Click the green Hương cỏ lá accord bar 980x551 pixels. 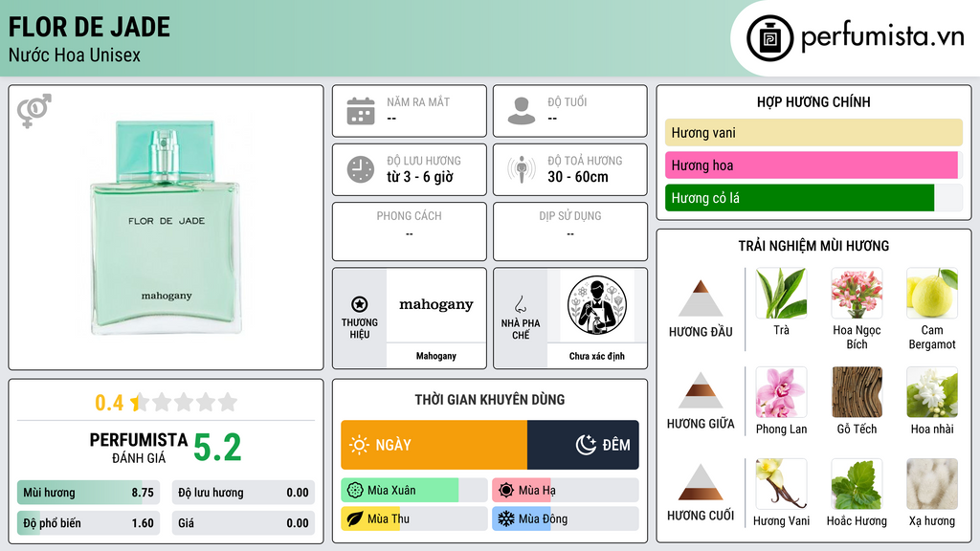point(799,197)
